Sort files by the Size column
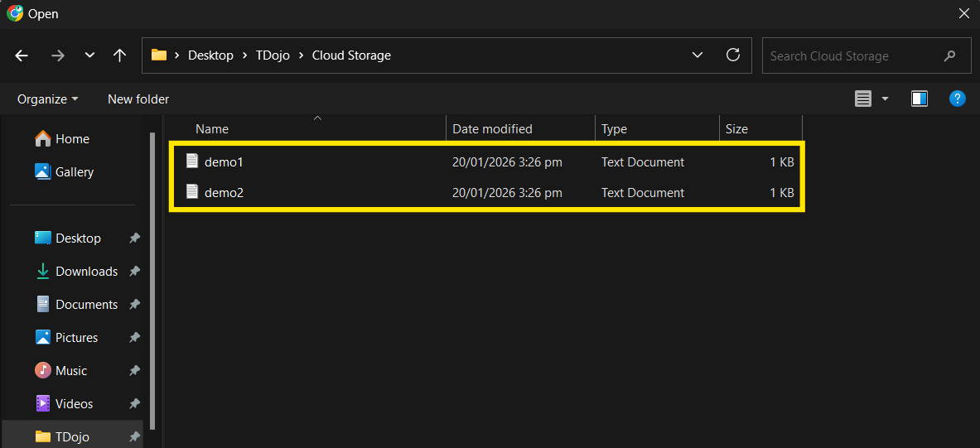 [736, 129]
